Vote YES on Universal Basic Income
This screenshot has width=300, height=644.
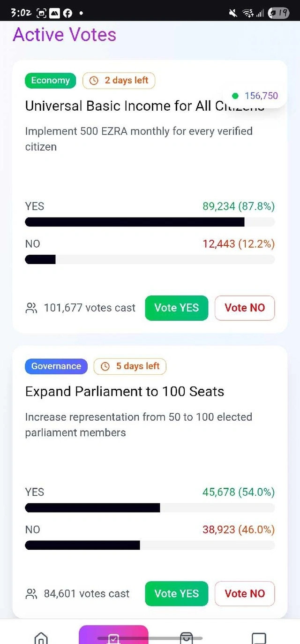pyautogui.click(x=176, y=308)
